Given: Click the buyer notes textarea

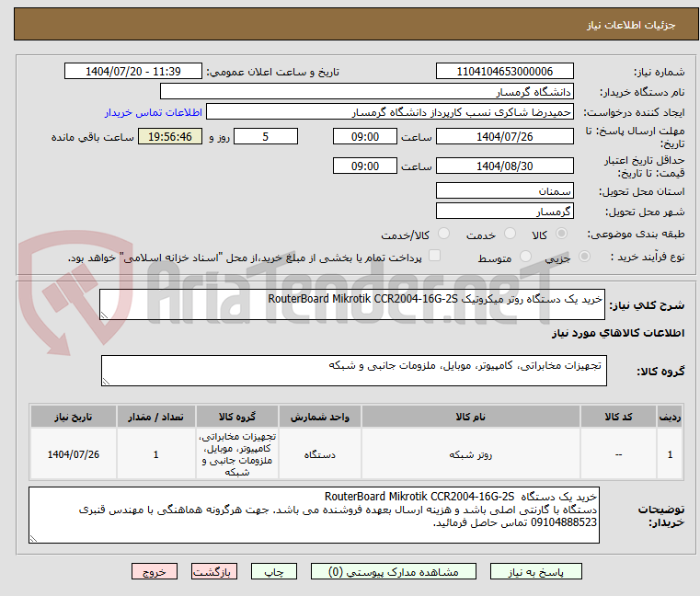Looking at the screenshot, I should [x=315, y=515].
